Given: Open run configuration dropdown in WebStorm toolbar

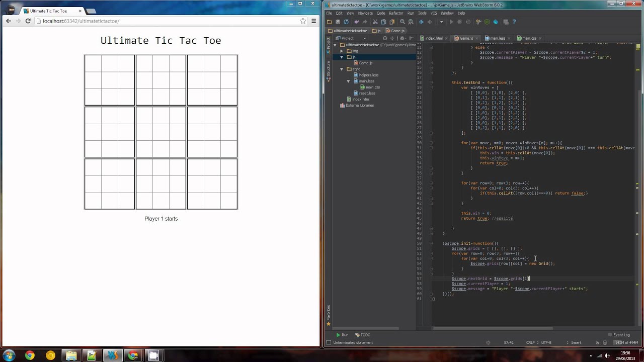Looking at the screenshot, I should pyautogui.click(x=442, y=22).
